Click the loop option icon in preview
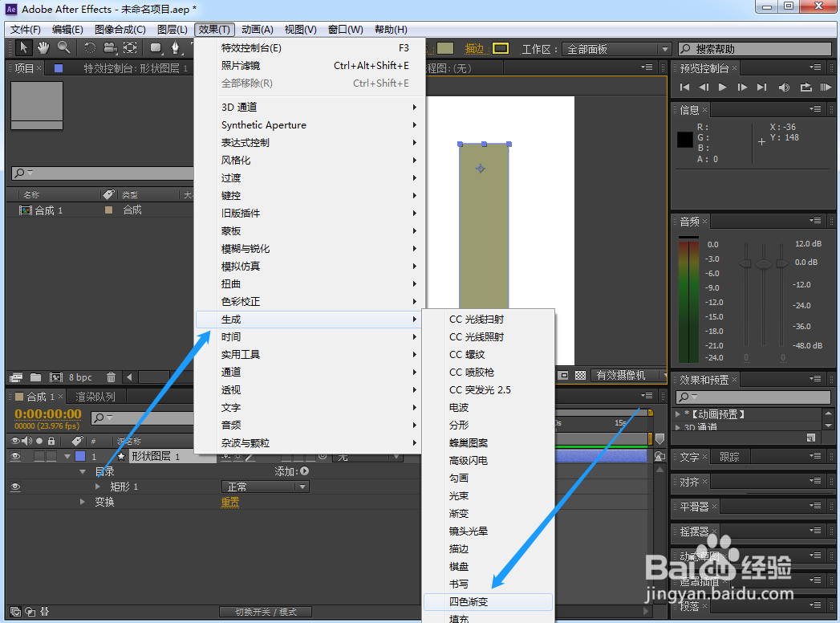Image resolution: width=840 pixels, height=623 pixels. click(x=806, y=88)
